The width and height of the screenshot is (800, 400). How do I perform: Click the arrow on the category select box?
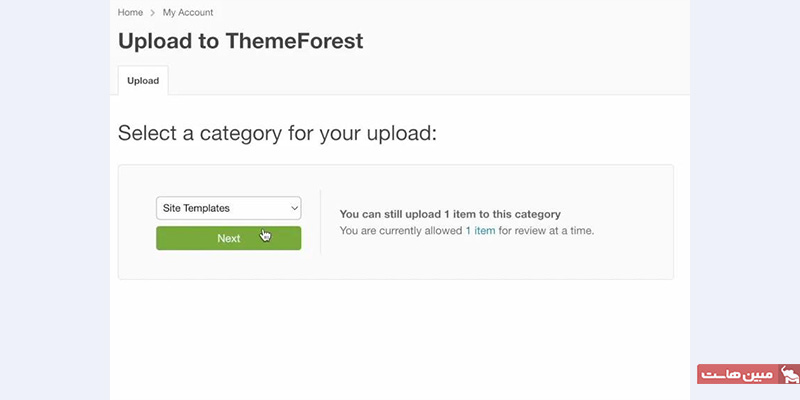[x=294, y=208]
